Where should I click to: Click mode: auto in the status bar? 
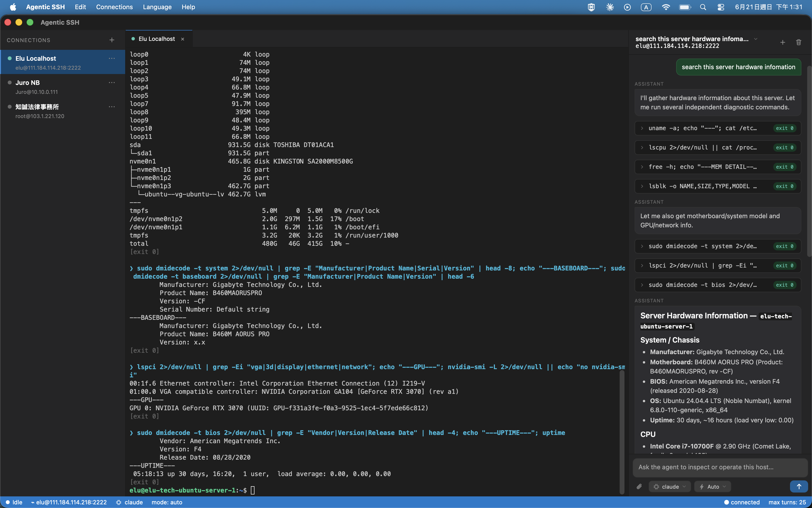tap(167, 502)
